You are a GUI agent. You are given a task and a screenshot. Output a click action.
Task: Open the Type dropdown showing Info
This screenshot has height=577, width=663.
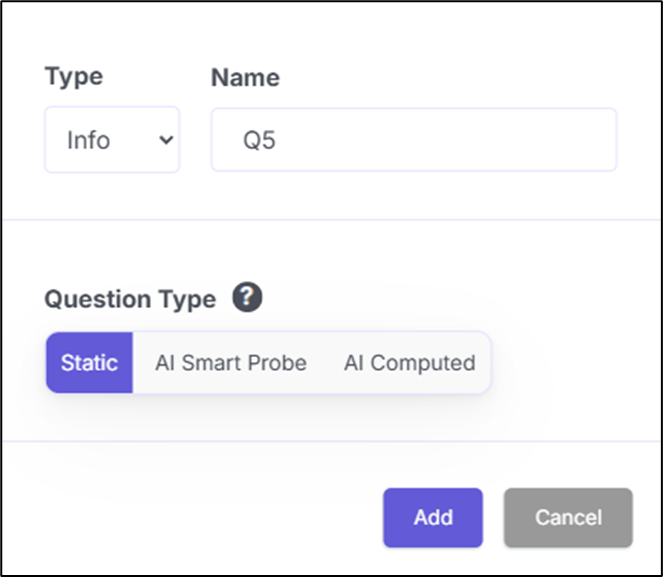[x=112, y=139]
